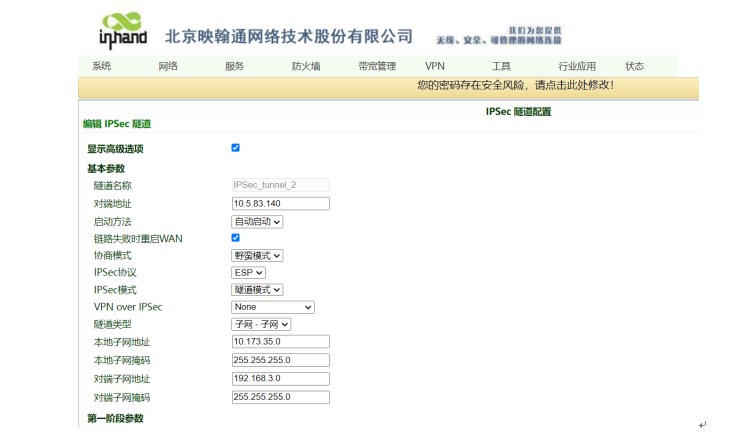
Task: Click the 对端地址 input field
Action: point(280,204)
